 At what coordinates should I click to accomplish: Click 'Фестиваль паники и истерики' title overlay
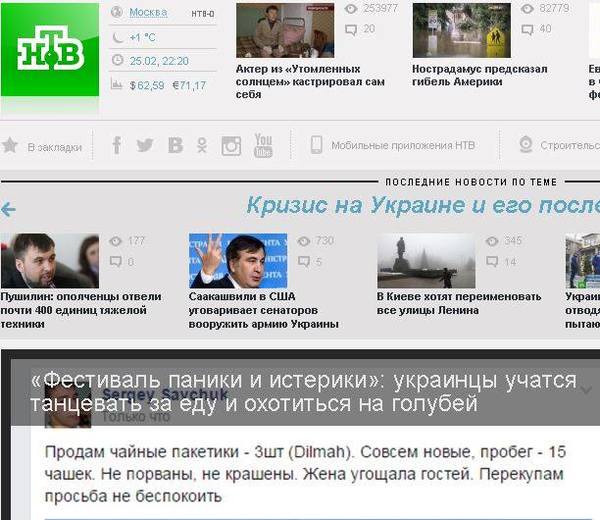click(303, 392)
